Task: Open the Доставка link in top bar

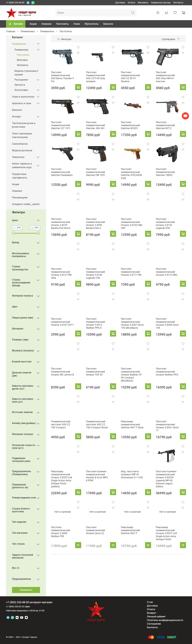Action: click(120, 3)
